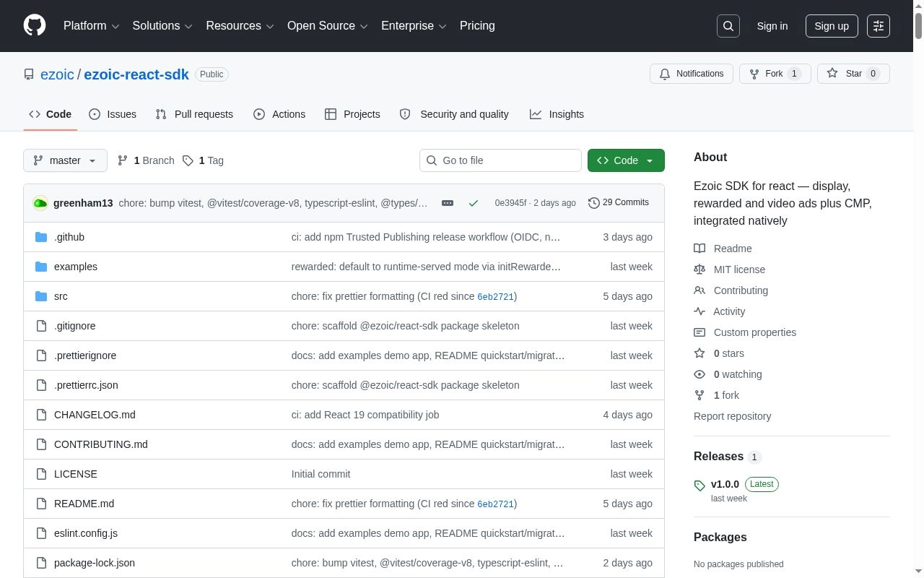Image resolution: width=924 pixels, height=578 pixels.
Task: Click the Readme book icon
Action: pyautogui.click(x=699, y=249)
